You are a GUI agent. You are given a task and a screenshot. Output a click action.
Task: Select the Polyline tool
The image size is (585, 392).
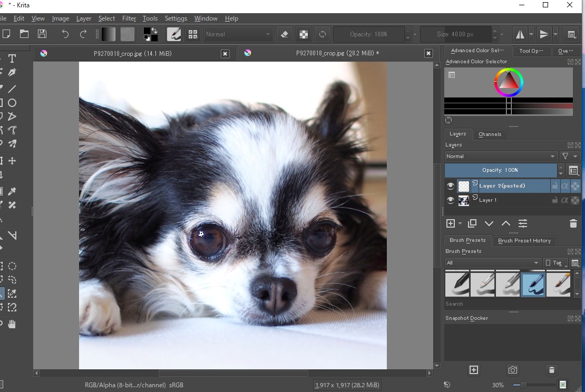point(12,116)
